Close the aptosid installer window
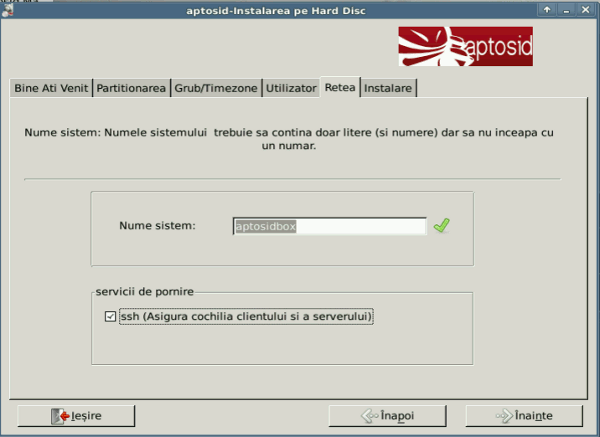The height and width of the screenshot is (437, 600). point(585,10)
